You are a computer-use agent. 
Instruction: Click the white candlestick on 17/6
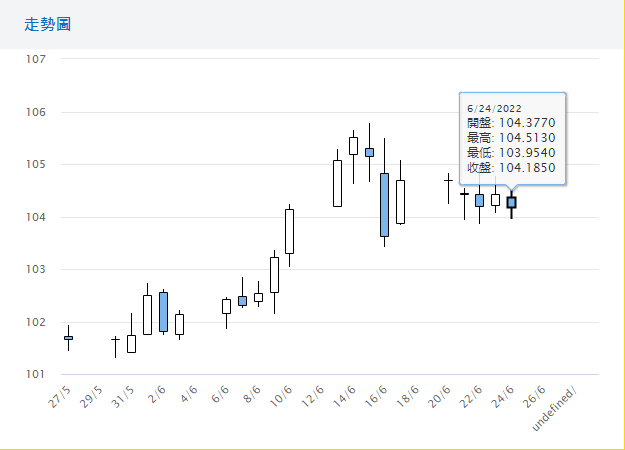click(x=400, y=201)
